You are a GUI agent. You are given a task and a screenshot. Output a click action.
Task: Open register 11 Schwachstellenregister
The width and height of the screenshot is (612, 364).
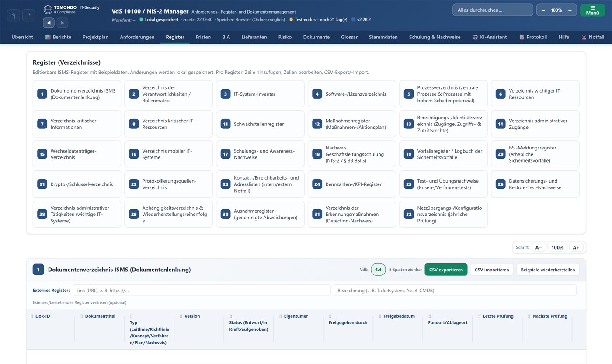point(260,124)
